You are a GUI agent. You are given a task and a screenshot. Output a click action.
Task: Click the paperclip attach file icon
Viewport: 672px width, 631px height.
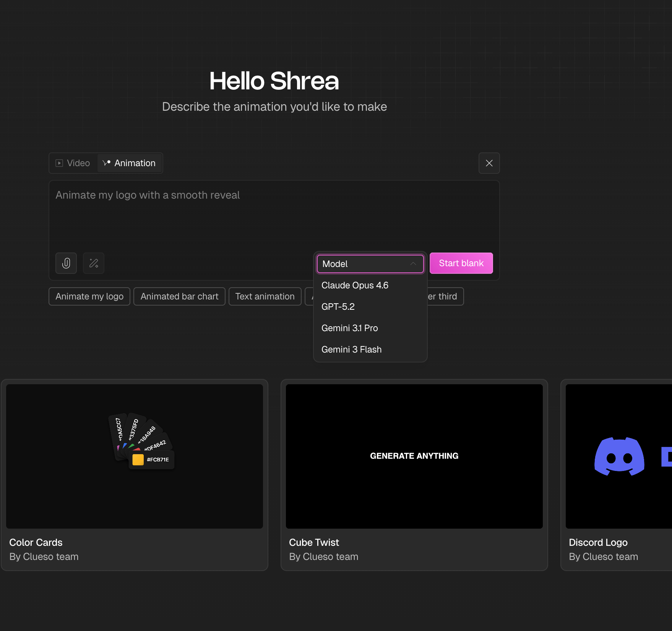tap(66, 263)
